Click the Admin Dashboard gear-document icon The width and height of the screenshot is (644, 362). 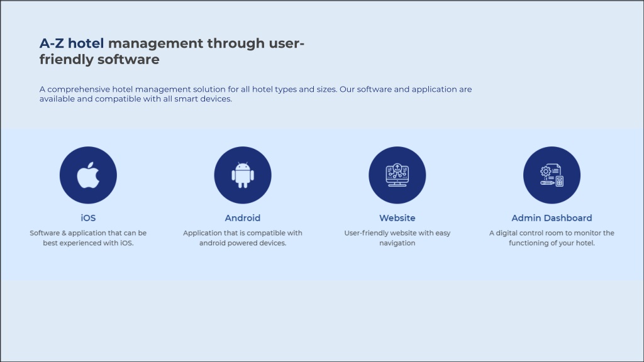[x=552, y=175]
